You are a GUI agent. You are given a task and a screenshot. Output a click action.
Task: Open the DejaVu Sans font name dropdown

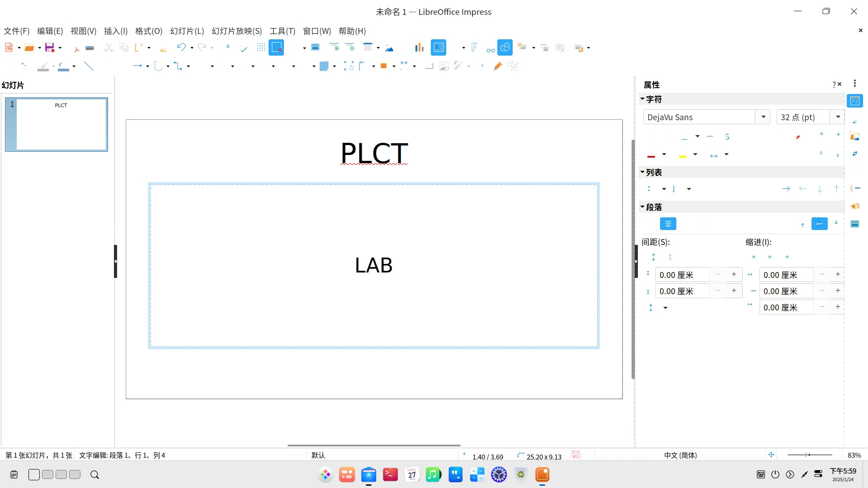(x=763, y=117)
